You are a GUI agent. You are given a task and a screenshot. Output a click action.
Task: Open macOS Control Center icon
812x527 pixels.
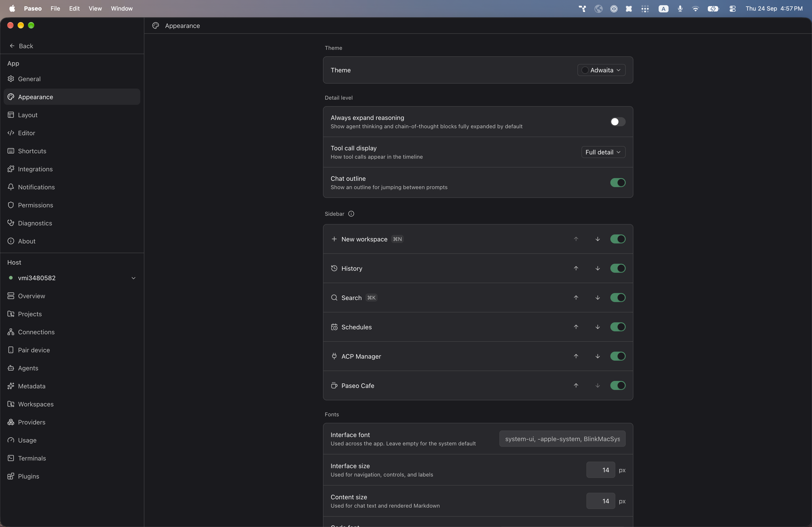coord(732,9)
